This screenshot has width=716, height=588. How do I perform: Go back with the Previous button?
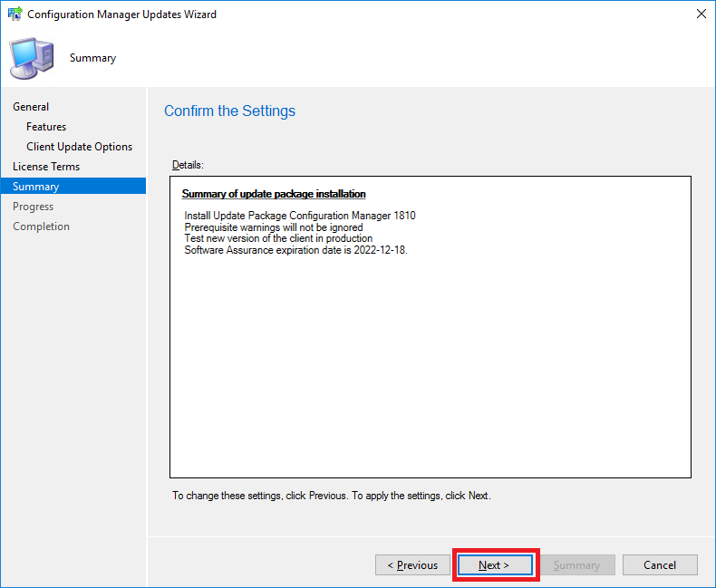click(x=412, y=565)
